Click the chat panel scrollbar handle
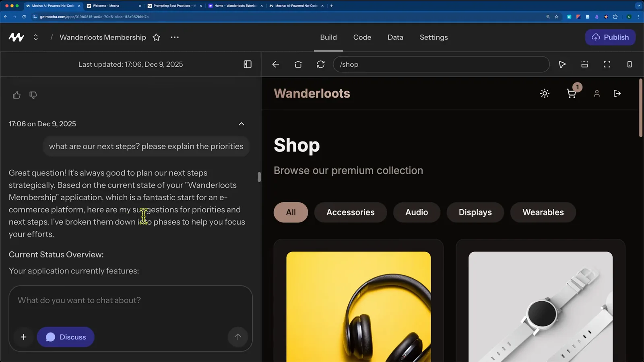 click(x=259, y=177)
